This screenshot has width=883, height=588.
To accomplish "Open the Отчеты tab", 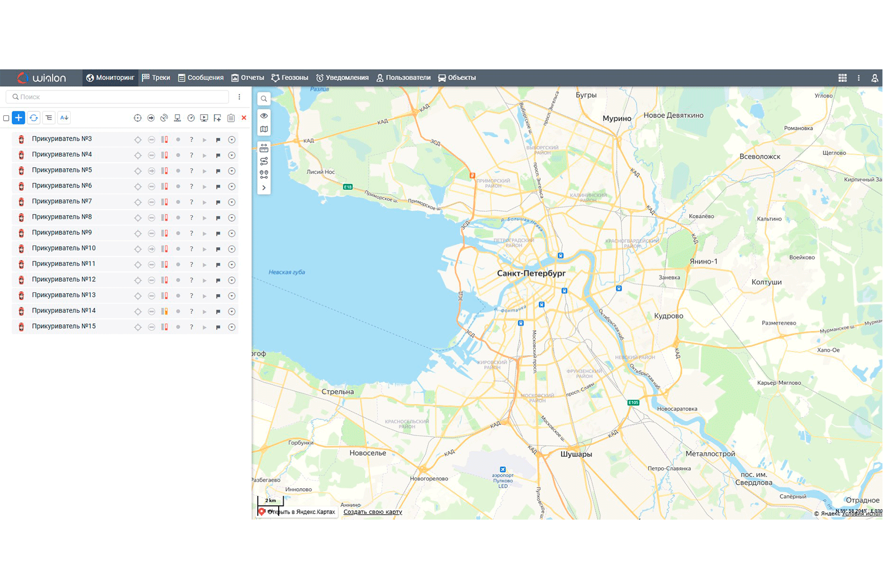I will pyautogui.click(x=247, y=78).
